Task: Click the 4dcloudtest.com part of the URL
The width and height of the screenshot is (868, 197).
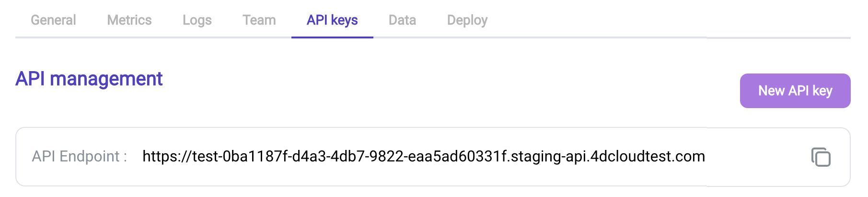Action: point(648,156)
